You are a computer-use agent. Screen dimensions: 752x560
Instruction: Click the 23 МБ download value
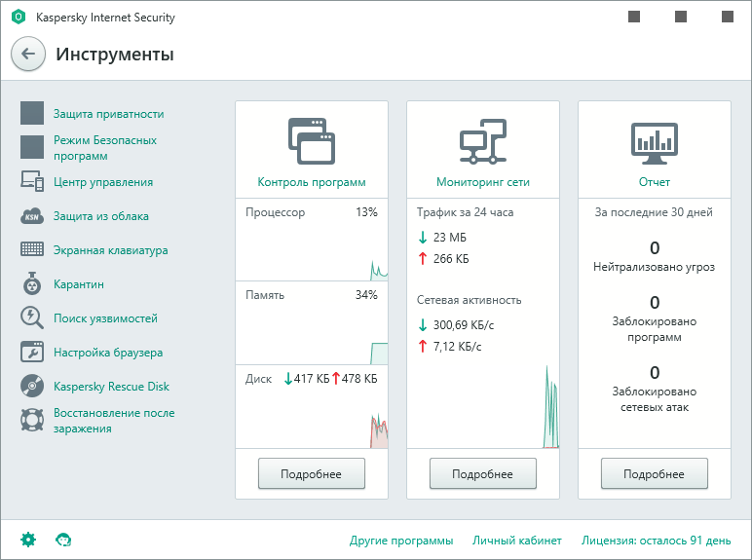[x=450, y=238]
